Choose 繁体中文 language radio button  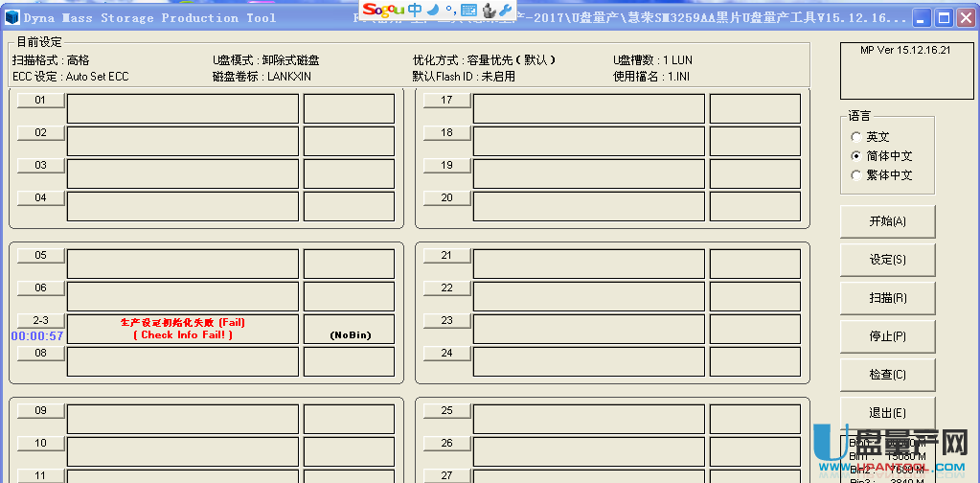tap(855, 175)
